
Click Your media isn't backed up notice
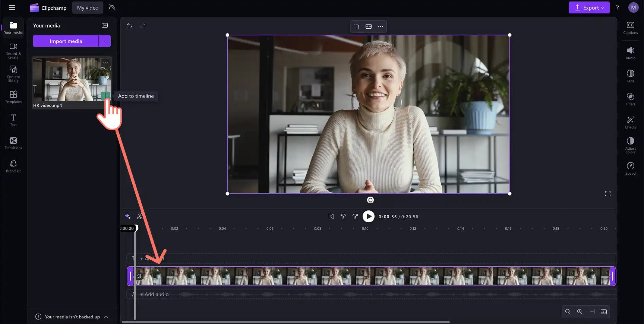click(x=72, y=317)
